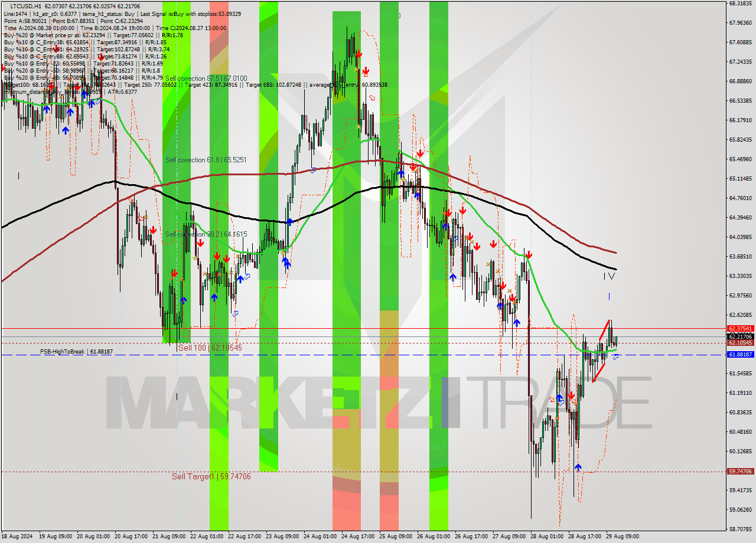The image size is (756, 543).
Task: Click the '26 Aug 01:00' time label
Action: [x=434, y=537]
